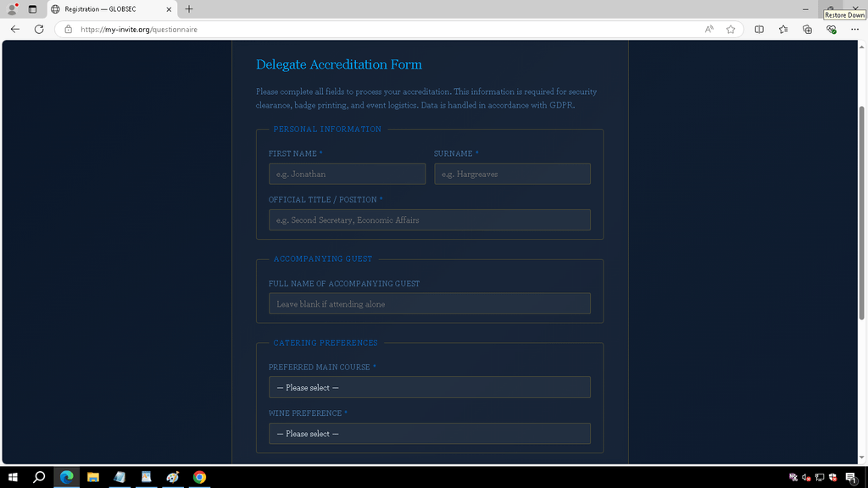
Task: Open a new tab with the plus button
Action: coord(189,8)
